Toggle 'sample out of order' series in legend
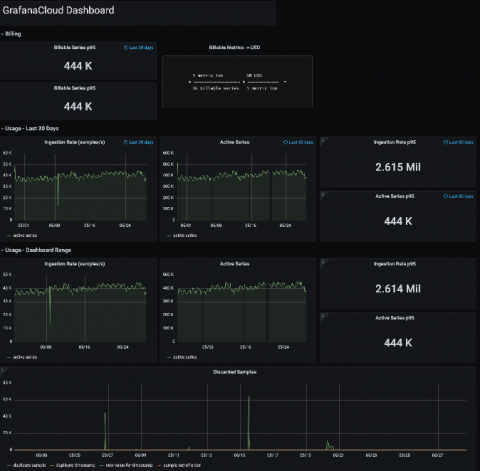 182,465
